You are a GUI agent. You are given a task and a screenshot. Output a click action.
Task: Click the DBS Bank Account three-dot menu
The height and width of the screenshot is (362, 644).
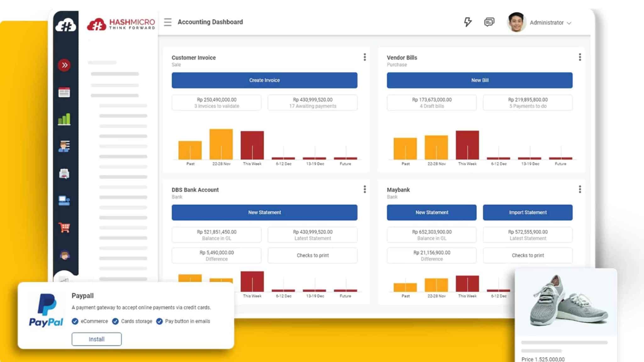tap(364, 189)
